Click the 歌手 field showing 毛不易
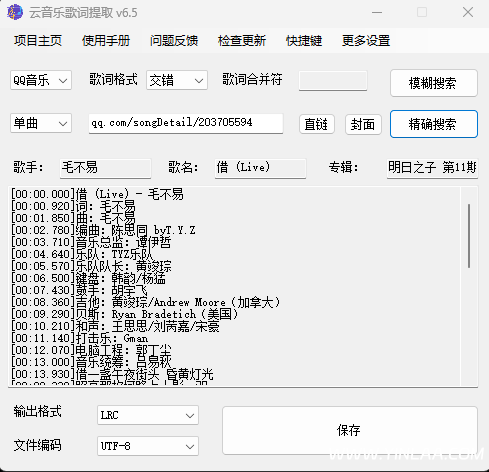This screenshot has width=489, height=472. [105, 168]
